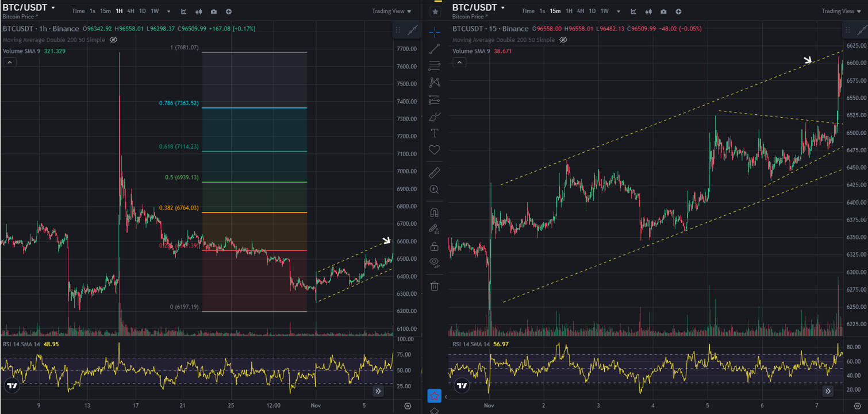Click the 0.786 (7363.52) Fibonacci level
This screenshot has height=414, width=868.
179,103
